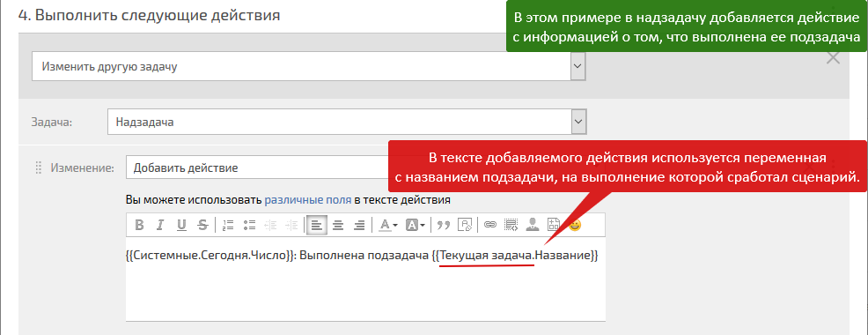
Task: Decrease indent in editor toolbar
Action: pos(270,225)
